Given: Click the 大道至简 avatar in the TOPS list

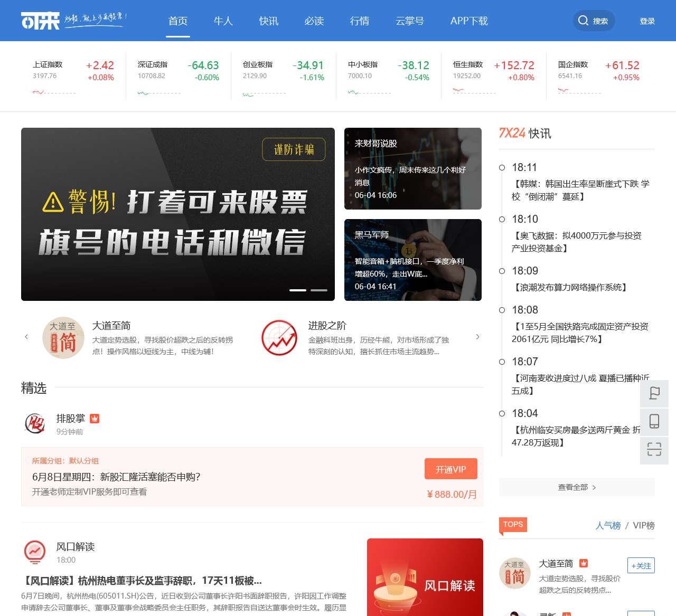Looking at the screenshot, I should click(514, 573).
